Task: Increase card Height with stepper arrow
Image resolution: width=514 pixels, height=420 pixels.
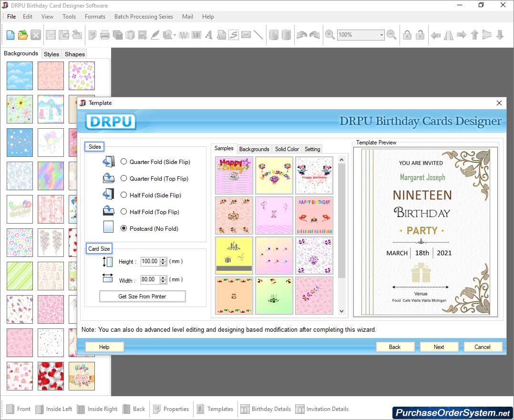Action: [163, 259]
